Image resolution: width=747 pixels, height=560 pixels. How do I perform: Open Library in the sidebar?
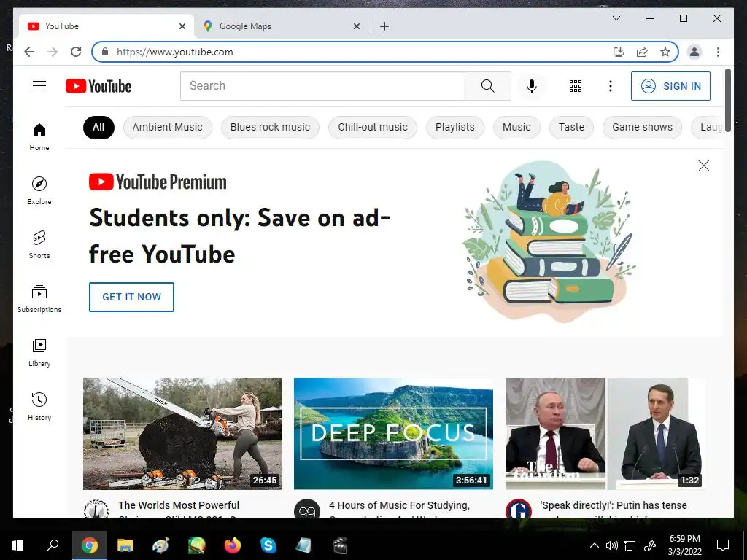(x=39, y=353)
